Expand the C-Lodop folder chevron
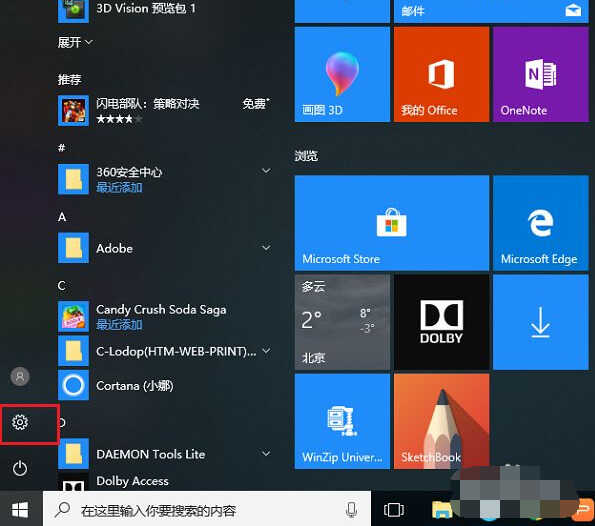This screenshot has width=595, height=526. pos(266,351)
